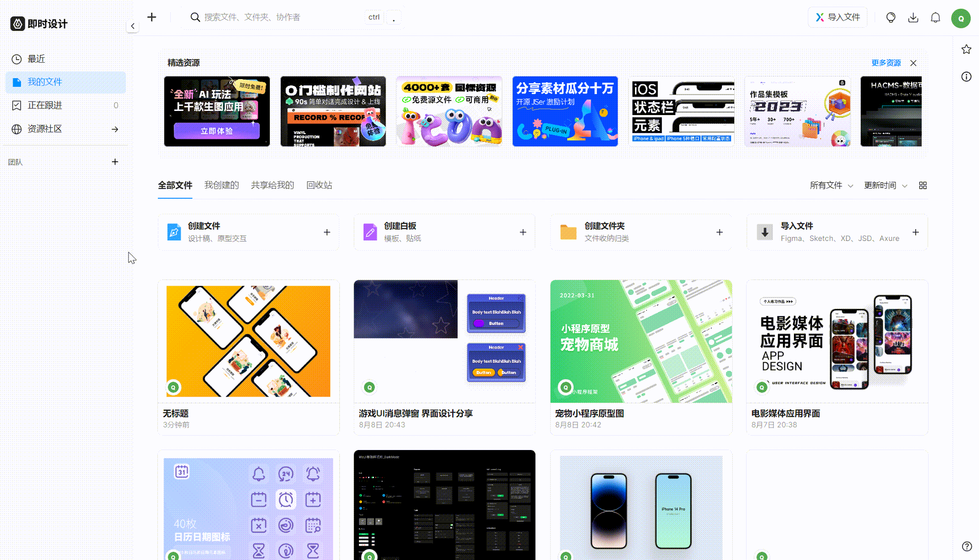This screenshot has height=560, width=979.
Task: Open the 4000+套图标资源 banner
Action: [x=449, y=111]
